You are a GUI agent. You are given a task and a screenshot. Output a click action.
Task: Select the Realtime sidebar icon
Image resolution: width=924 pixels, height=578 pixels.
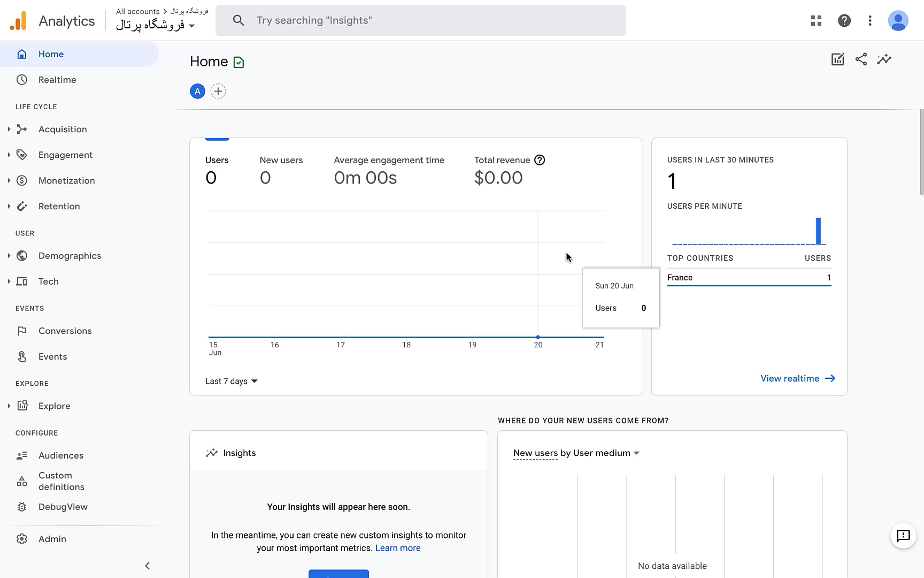click(x=21, y=79)
